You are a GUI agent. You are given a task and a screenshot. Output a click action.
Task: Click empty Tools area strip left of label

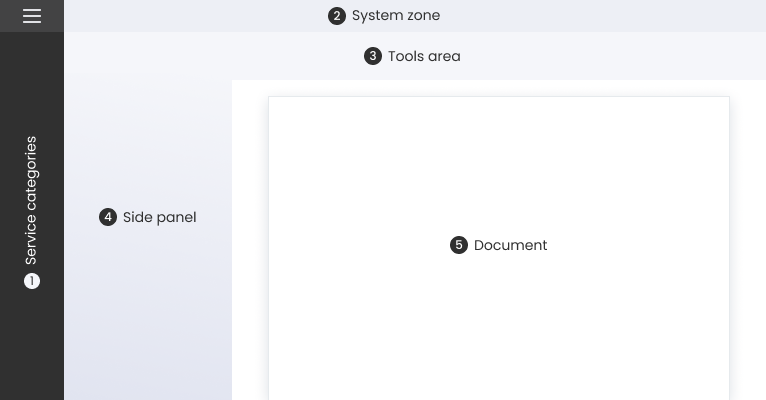click(x=200, y=56)
